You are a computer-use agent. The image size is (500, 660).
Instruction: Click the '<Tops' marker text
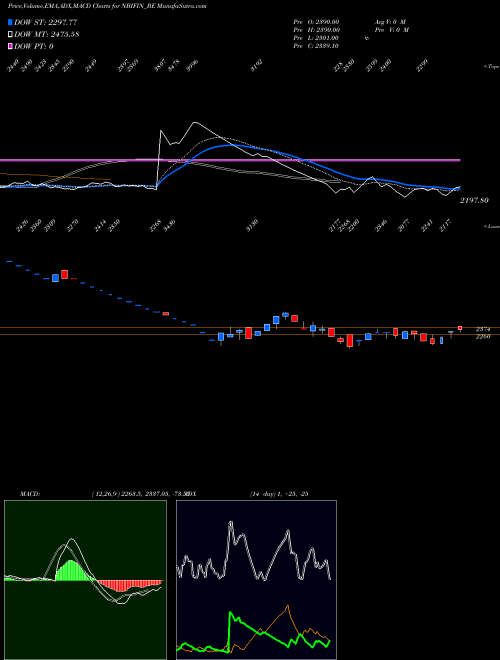point(491,67)
